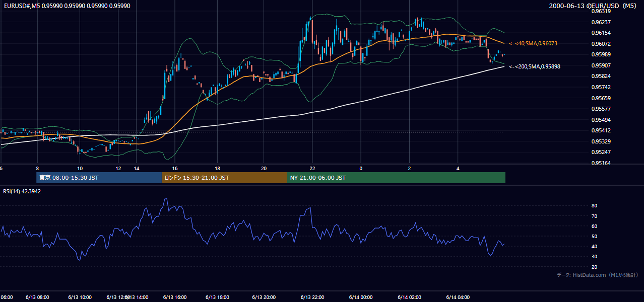The image size is (644, 302).
Task: Click the 6/14 00:00 bottom time label
Action: [361, 297]
